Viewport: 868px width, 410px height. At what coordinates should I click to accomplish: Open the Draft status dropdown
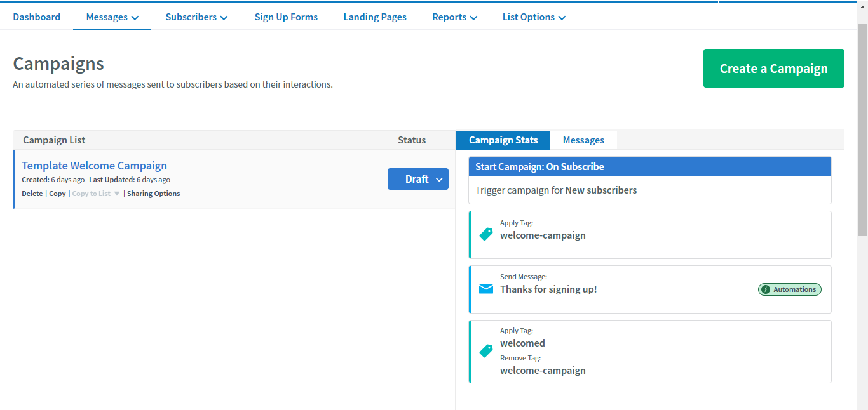(418, 179)
